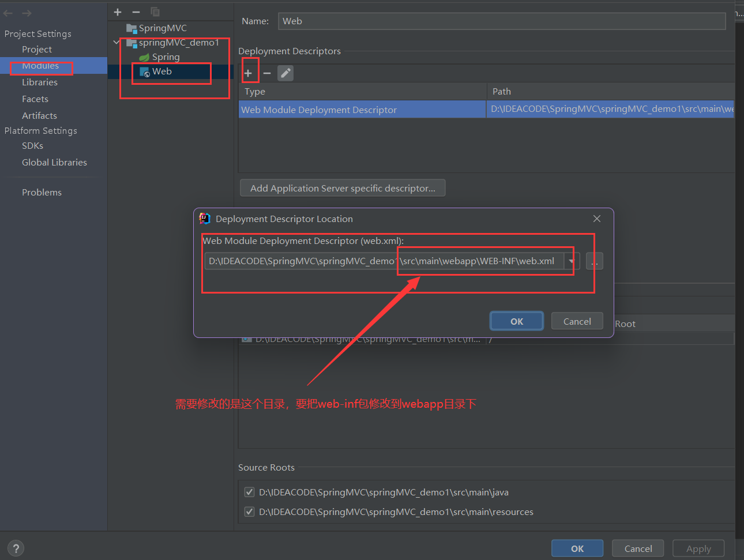Collapse the springMVC_demo1 module tree node

tap(117, 42)
